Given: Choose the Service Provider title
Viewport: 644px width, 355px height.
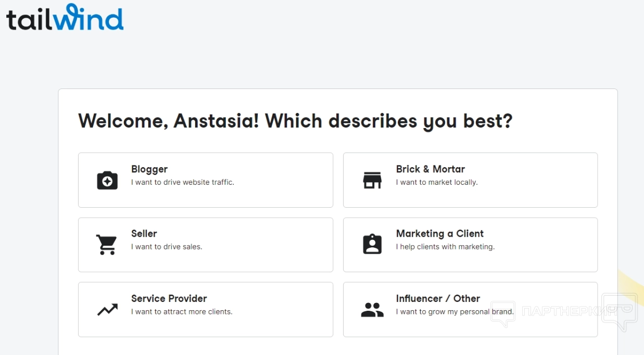Looking at the screenshot, I should [x=169, y=298].
